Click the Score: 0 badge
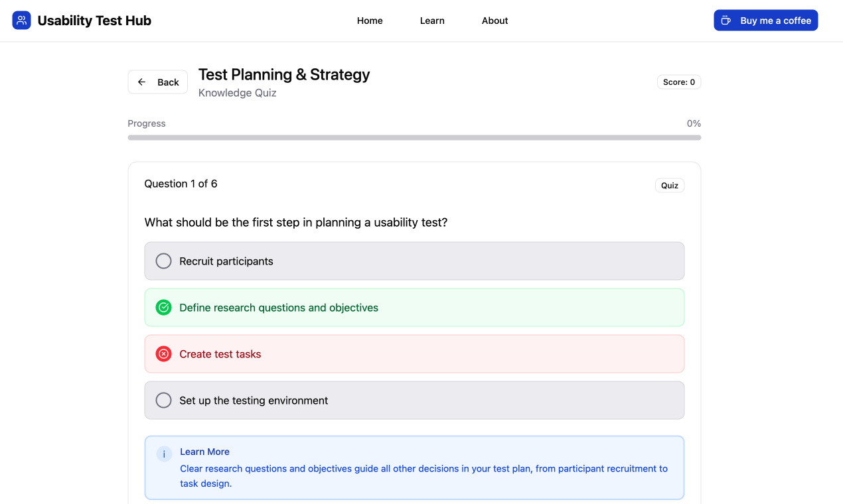This screenshot has height=504, width=843. [x=678, y=82]
